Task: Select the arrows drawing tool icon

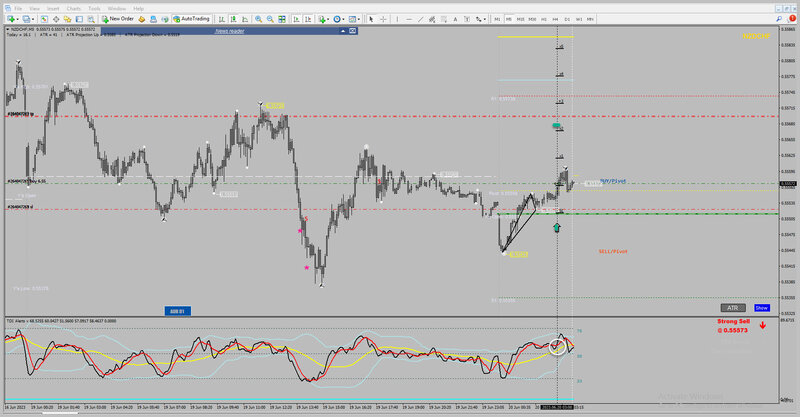Action: pyautogui.click(x=478, y=19)
